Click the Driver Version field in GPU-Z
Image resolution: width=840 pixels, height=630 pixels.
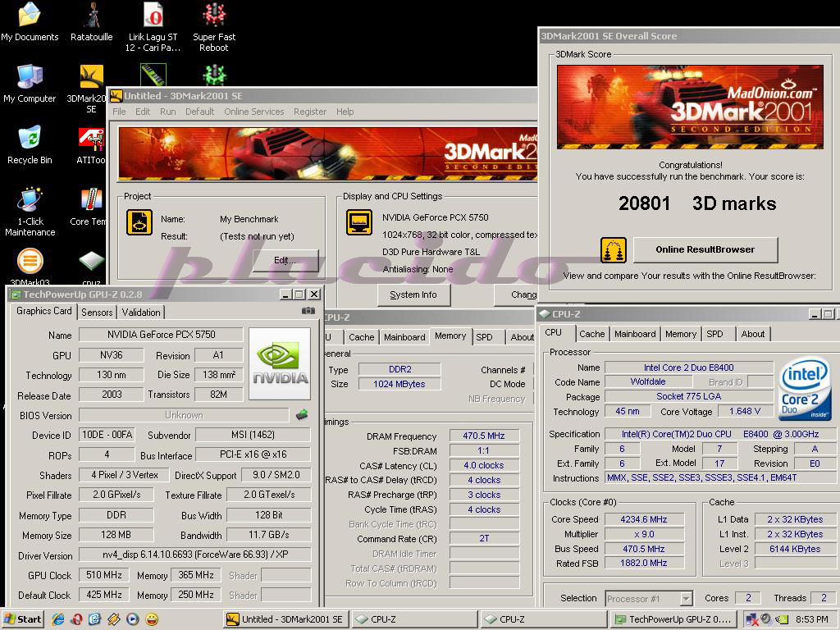click(x=195, y=555)
